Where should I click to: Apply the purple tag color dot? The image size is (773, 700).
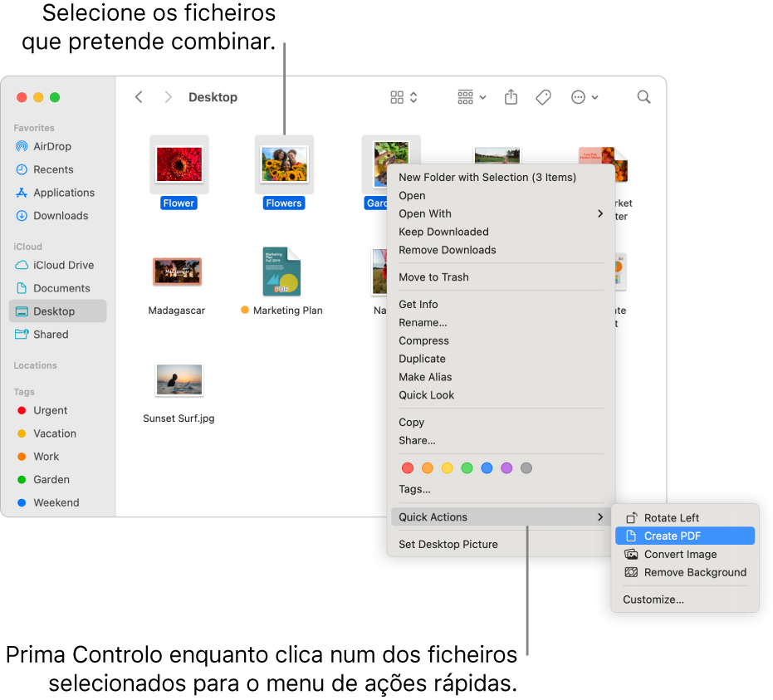[506, 467]
